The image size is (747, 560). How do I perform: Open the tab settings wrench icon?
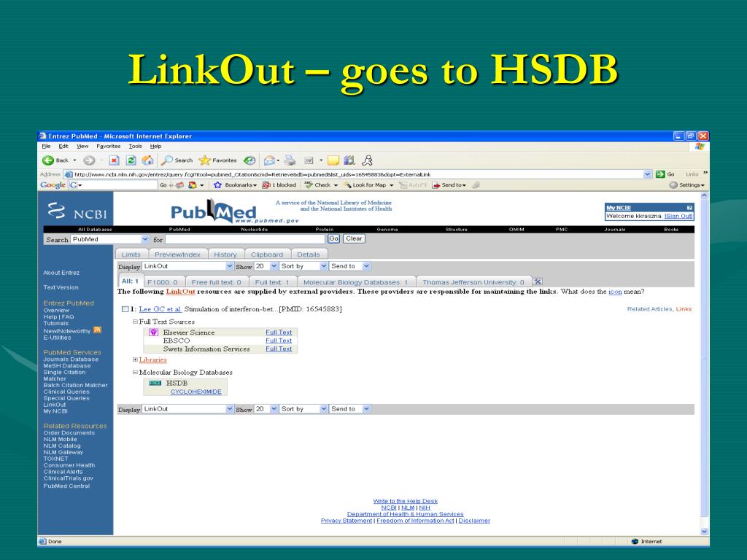[x=538, y=281]
